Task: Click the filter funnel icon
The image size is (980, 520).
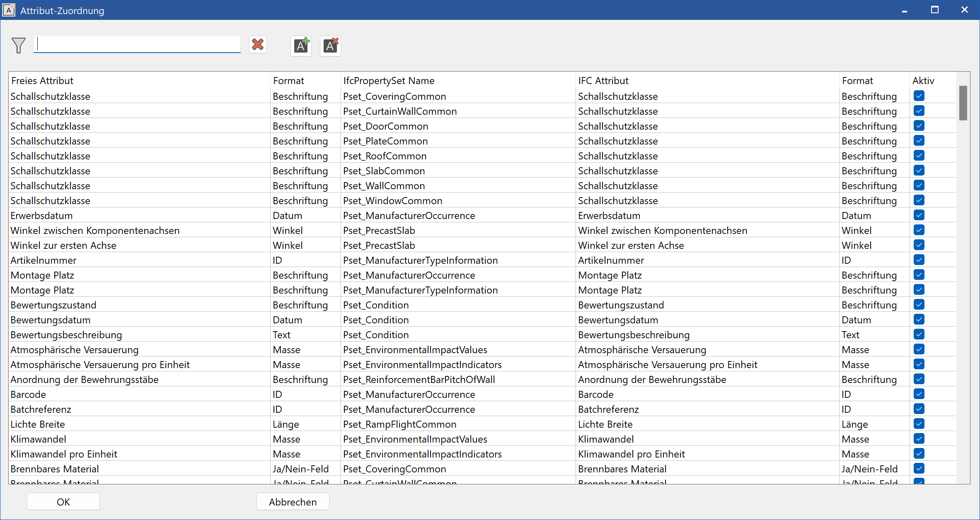Action: click(x=19, y=45)
